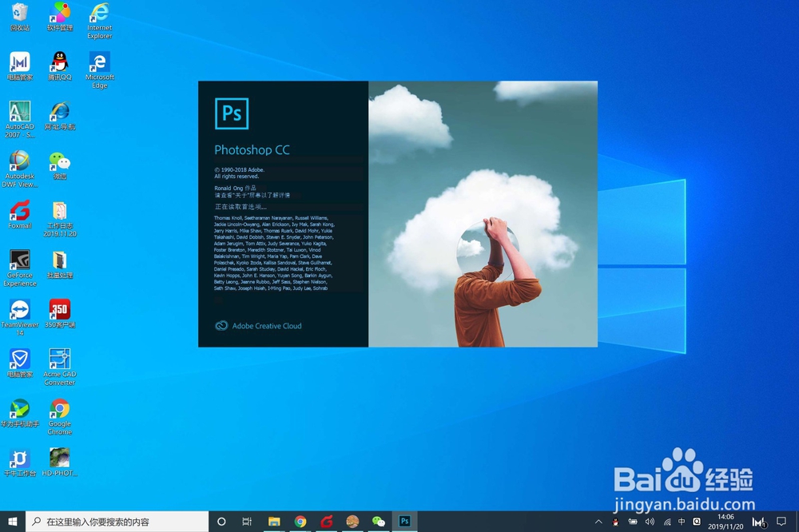Viewport: 799px width, 532px height.
Task: Click the taskbar search box 在这里输入你要搜索的内容
Action: pos(117,522)
